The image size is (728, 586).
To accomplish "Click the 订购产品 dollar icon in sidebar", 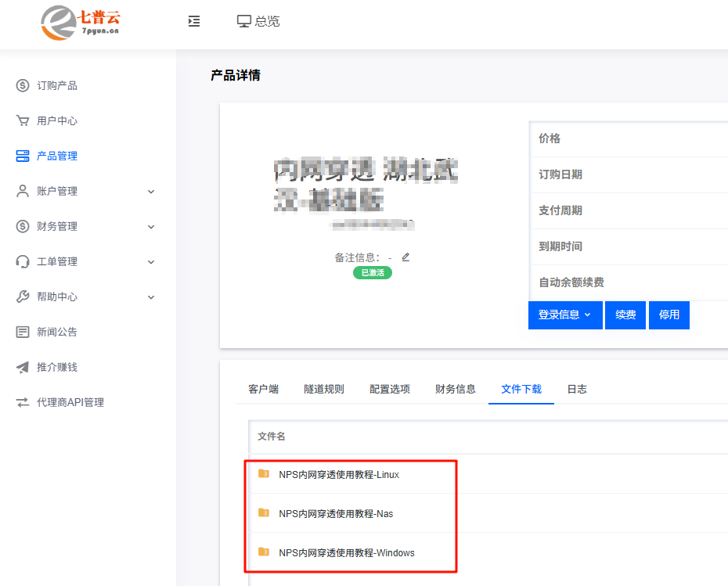I will point(23,85).
